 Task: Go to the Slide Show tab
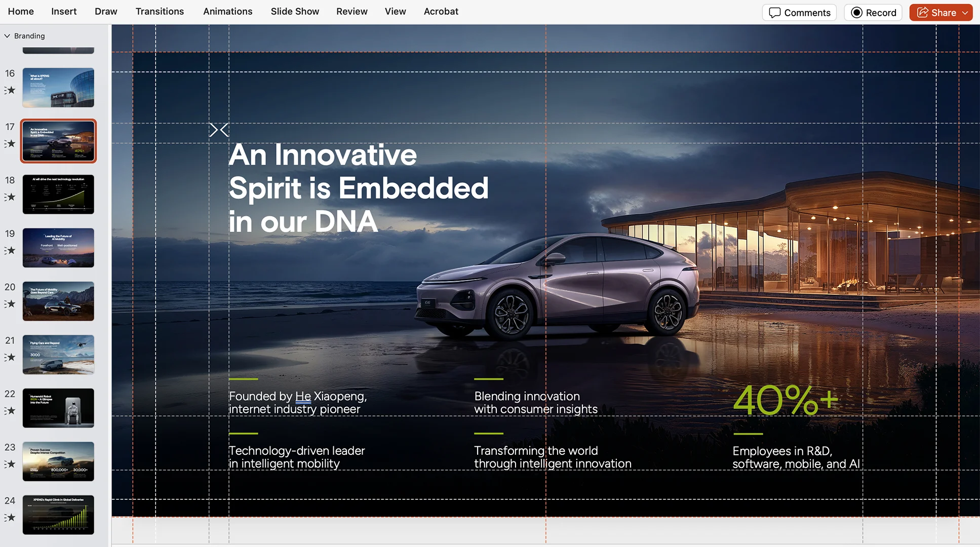pyautogui.click(x=295, y=11)
